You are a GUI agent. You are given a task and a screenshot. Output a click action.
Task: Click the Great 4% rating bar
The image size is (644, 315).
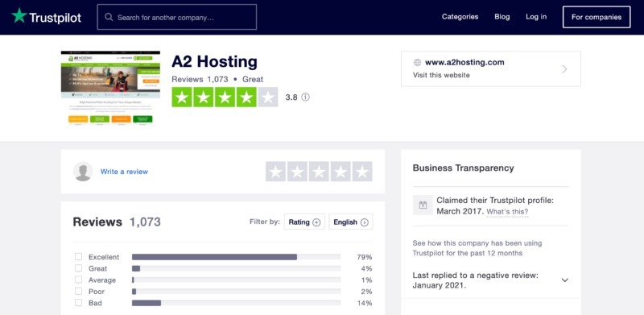[x=236, y=268]
